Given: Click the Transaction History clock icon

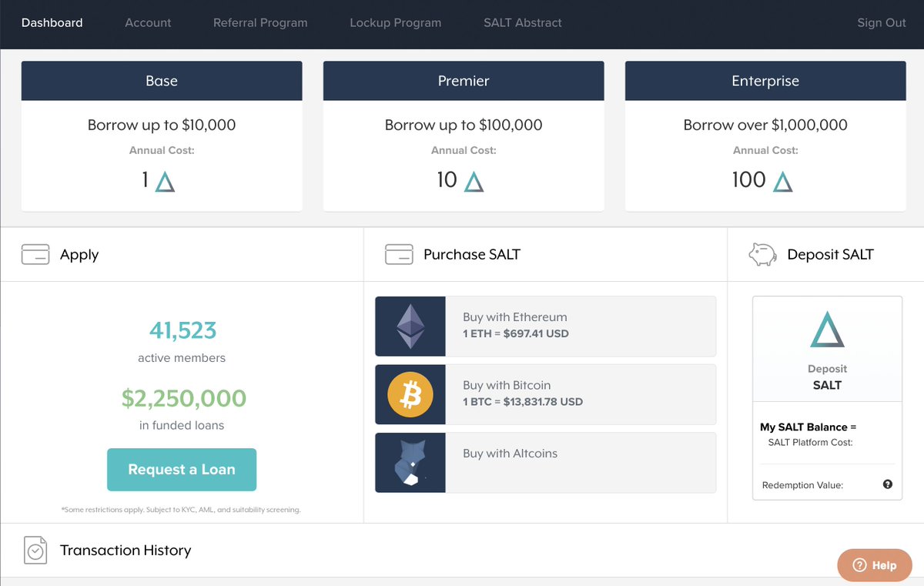Looking at the screenshot, I should [35, 550].
